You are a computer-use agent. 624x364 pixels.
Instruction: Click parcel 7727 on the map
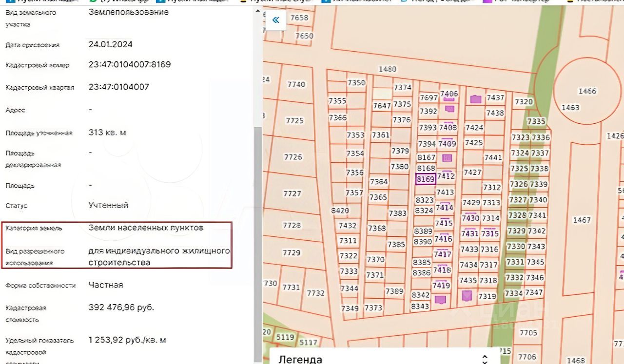[x=292, y=193]
